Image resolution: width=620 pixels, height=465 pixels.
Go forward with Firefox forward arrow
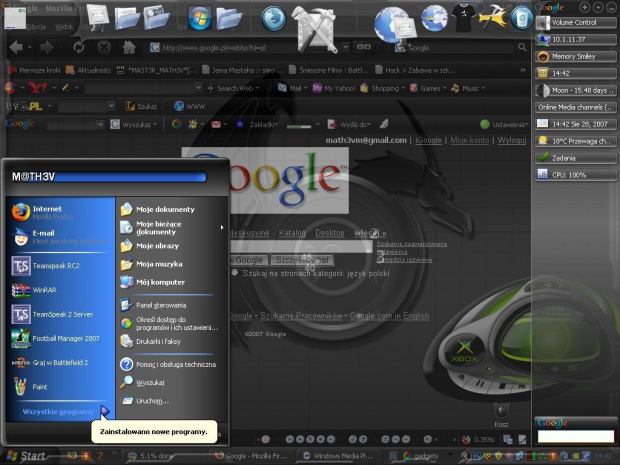47,48
